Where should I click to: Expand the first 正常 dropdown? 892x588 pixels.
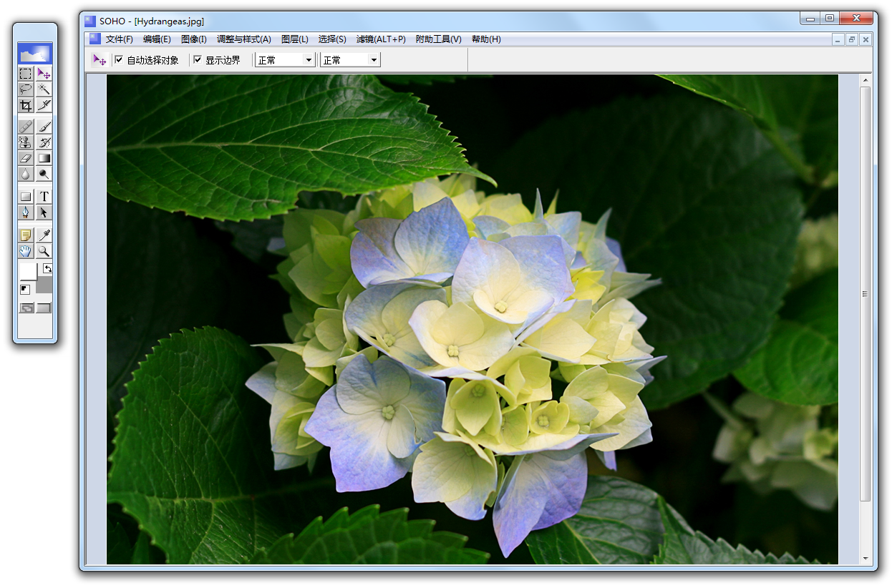click(309, 60)
